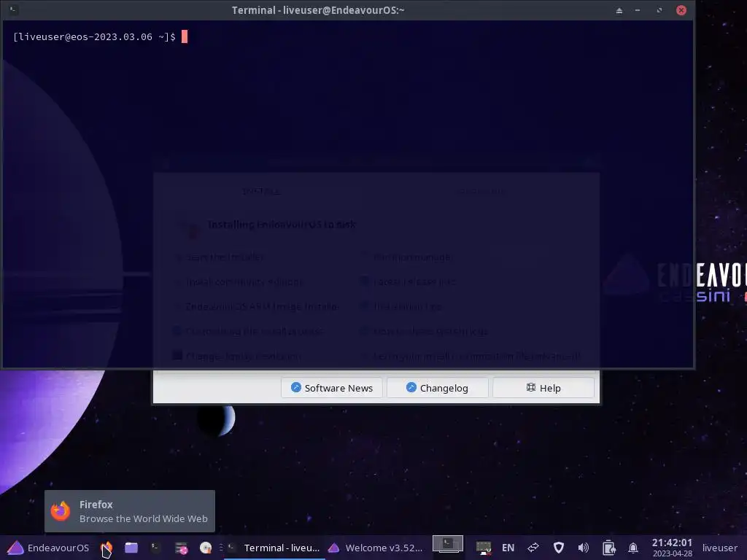Open the panel launcher with pink dot

(x=181, y=548)
